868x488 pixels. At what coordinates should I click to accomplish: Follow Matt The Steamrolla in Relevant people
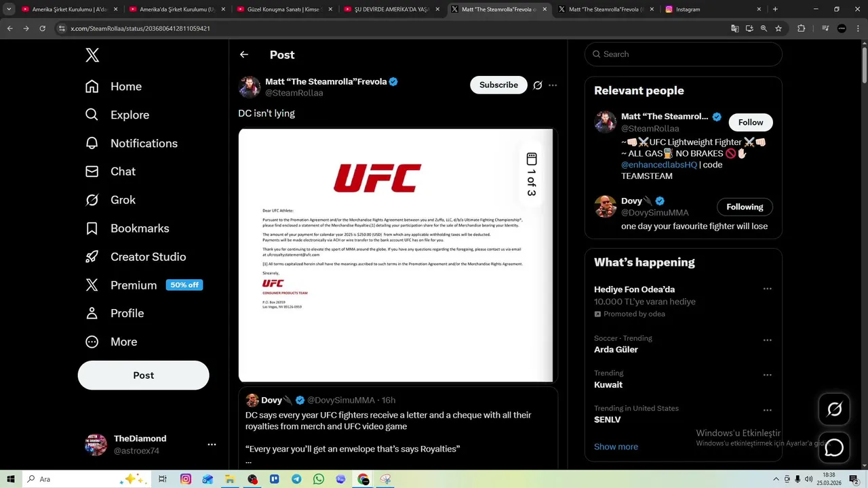tap(751, 123)
